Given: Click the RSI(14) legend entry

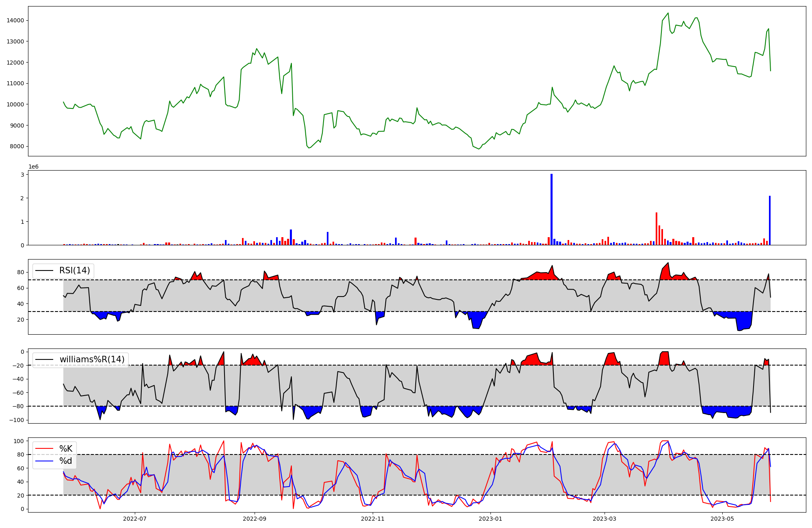Looking at the screenshot, I should (75, 270).
